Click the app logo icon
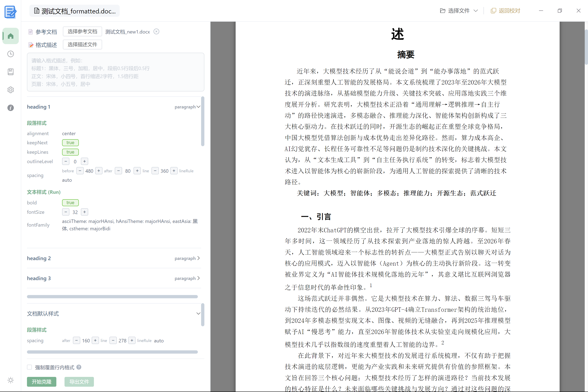The width and height of the screenshot is (588, 392). (10, 12)
